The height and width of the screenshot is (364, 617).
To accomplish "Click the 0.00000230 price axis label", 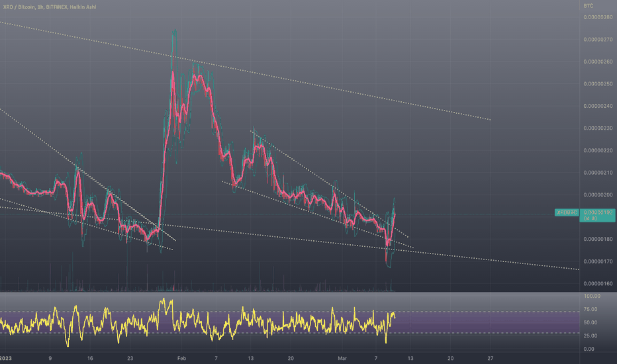I will coord(598,128).
